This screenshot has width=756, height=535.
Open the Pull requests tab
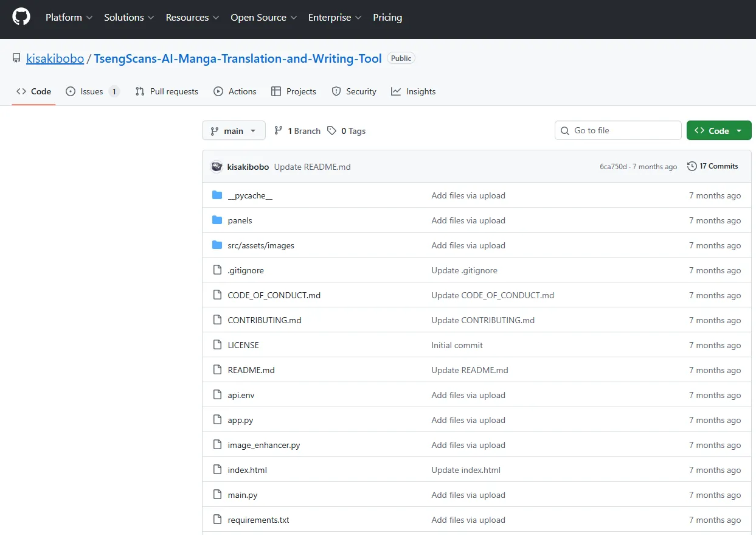[x=167, y=91]
